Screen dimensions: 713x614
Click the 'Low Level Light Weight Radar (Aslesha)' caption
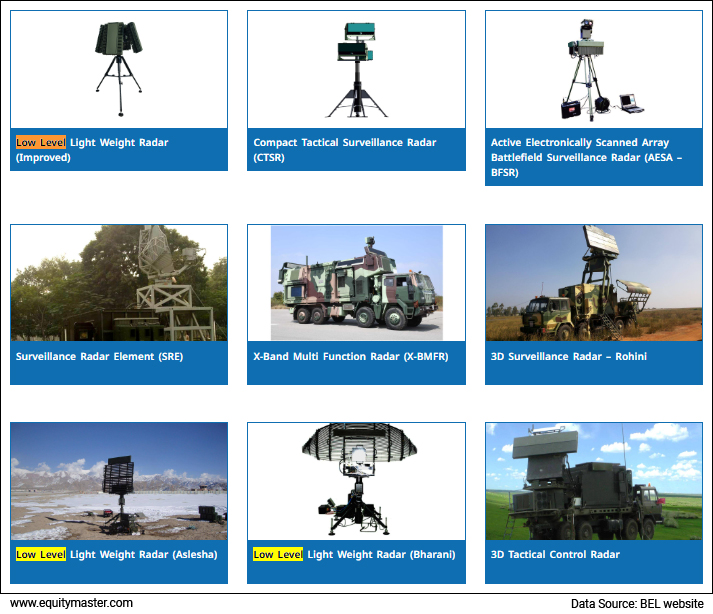tap(116, 554)
